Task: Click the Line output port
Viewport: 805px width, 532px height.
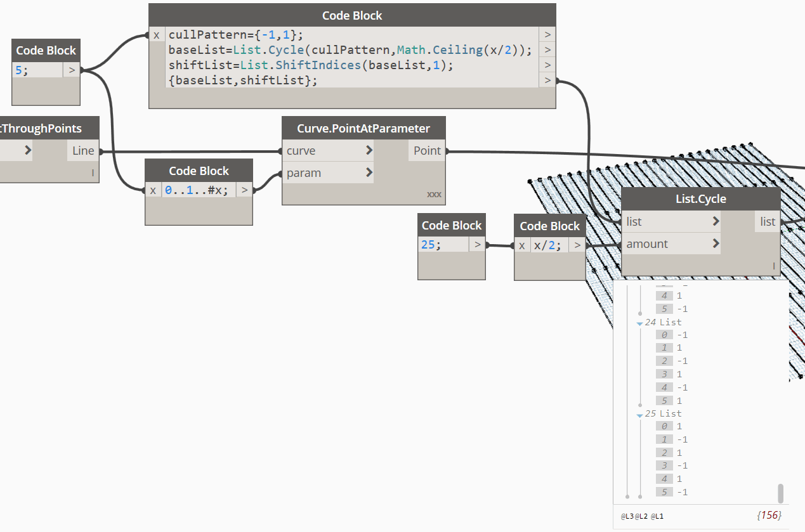Action: 83,151
